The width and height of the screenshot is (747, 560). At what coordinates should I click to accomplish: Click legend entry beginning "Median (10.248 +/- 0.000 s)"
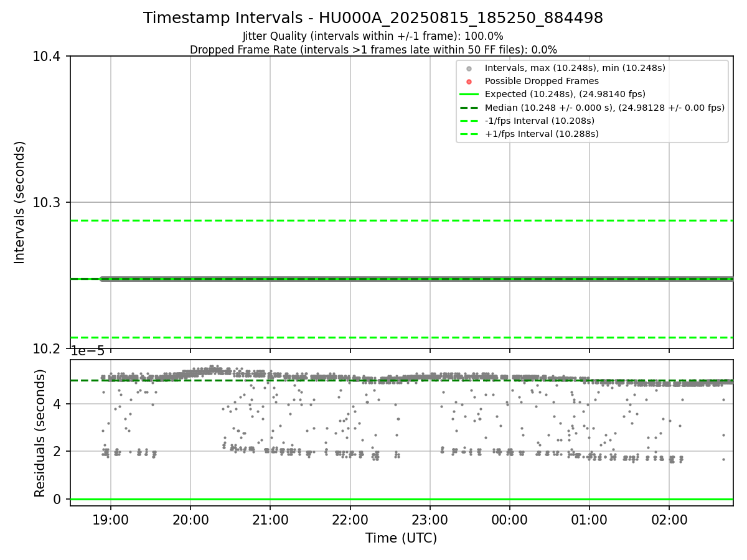coord(604,108)
